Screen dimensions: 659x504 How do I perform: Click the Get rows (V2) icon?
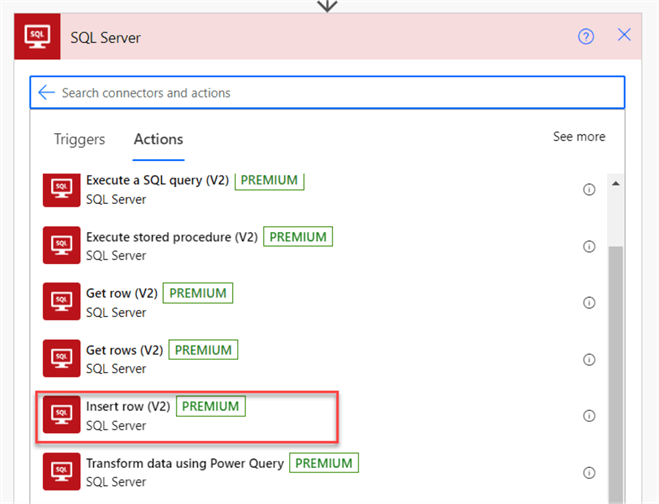(x=61, y=358)
